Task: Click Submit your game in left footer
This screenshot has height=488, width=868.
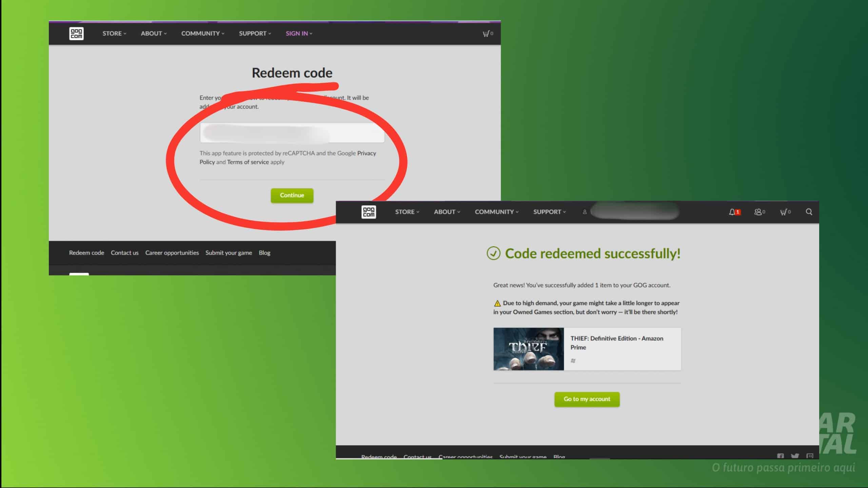Action: point(229,253)
